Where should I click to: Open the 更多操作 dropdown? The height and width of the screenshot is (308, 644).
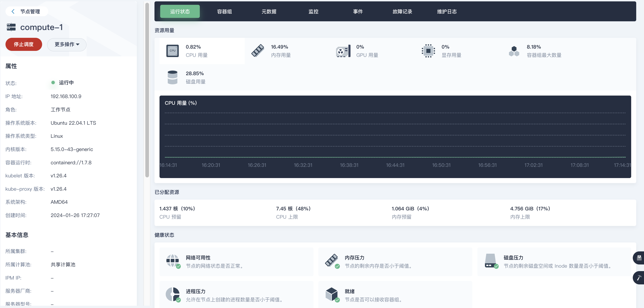pyautogui.click(x=67, y=44)
